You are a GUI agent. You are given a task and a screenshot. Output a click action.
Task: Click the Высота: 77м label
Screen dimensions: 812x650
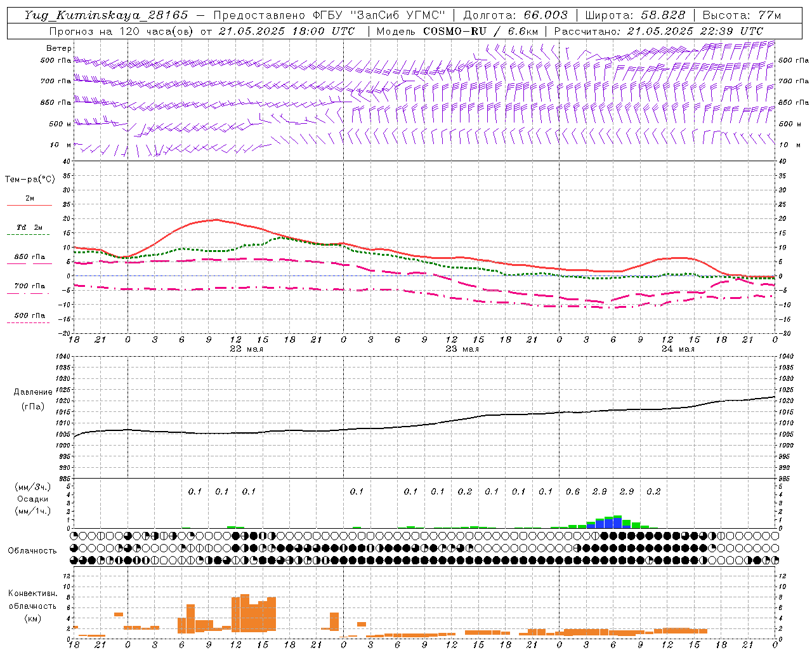tap(742, 15)
